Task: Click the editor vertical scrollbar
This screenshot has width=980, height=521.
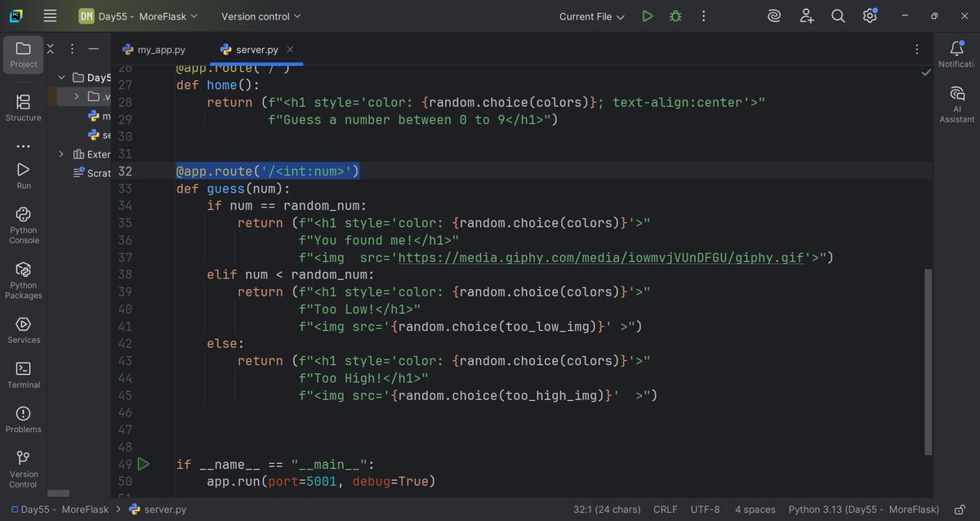Action: pyautogui.click(x=927, y=362)
